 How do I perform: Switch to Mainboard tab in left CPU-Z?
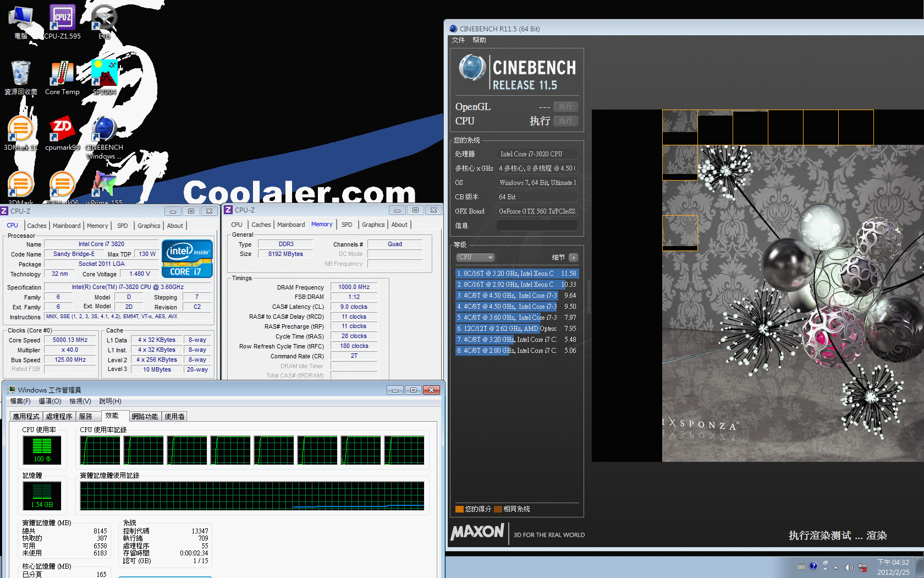tap(67, 226)
